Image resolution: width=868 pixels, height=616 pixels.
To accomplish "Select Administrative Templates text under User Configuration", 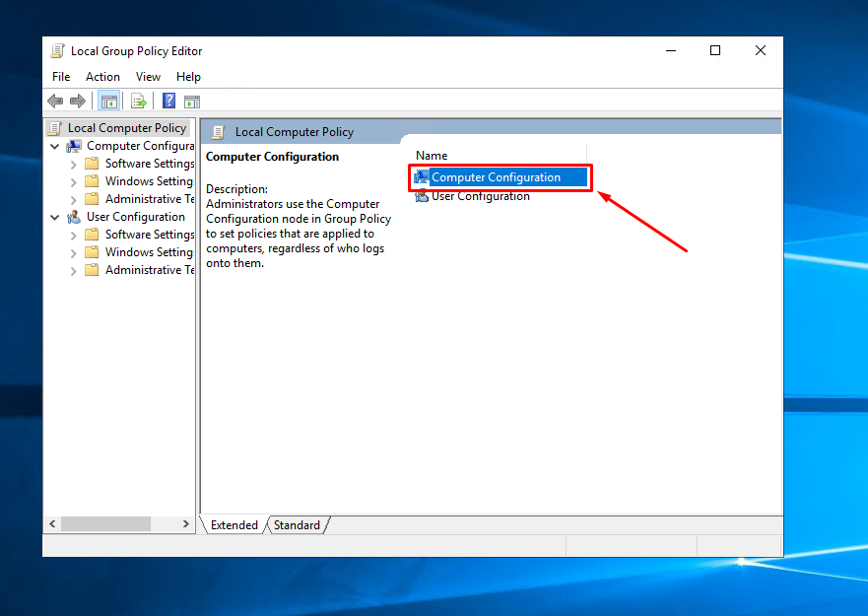I will coord(150,270).
